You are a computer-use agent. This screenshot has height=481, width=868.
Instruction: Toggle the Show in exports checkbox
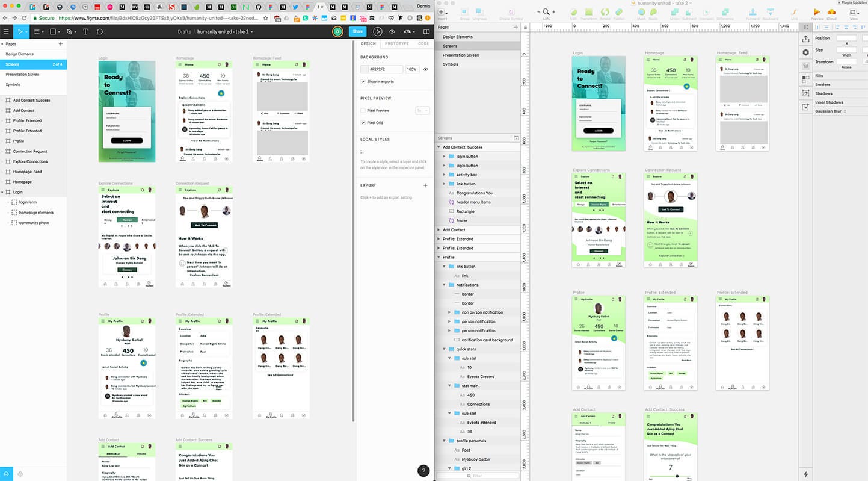pyautogui.click(x=363, y=82)
